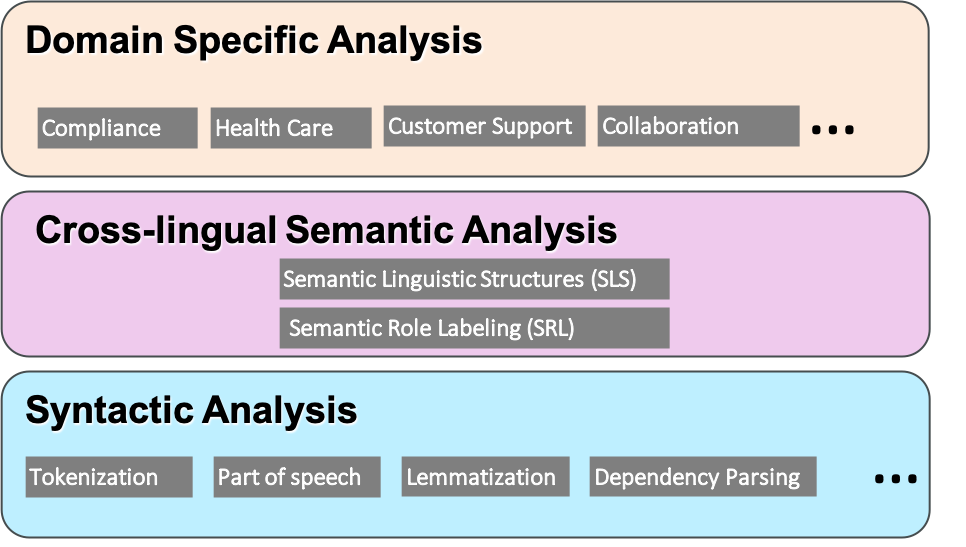Screen dimensions: 966x547
Task: Click the Tokenization box
Action: click(x=109, y=477)
